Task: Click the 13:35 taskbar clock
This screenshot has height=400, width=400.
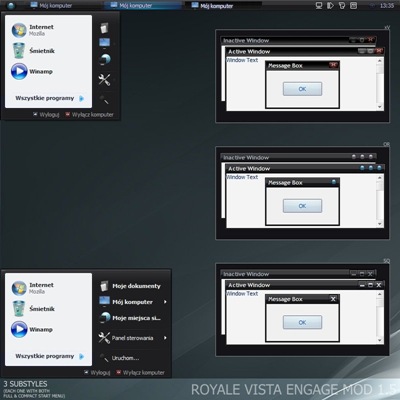Action: (387, 6)
